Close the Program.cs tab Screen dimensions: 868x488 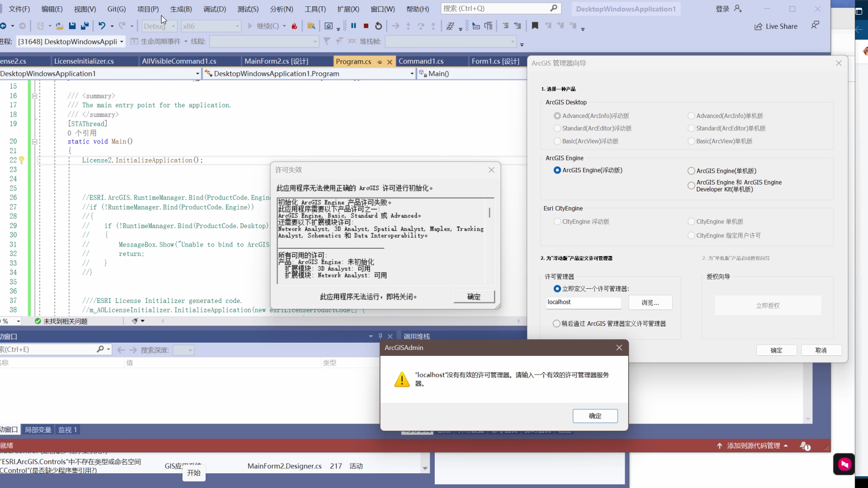coord(390,62)
